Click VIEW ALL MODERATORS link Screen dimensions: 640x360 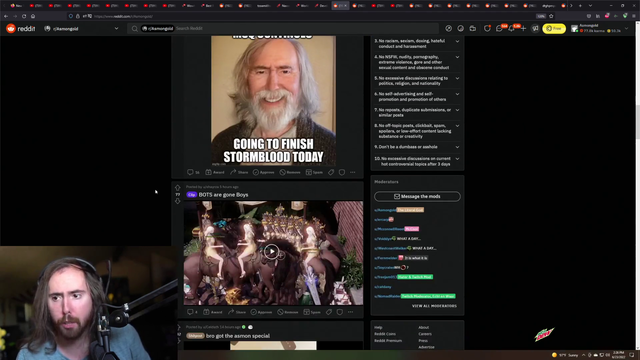pyautogui.click(x=434, y=306)
